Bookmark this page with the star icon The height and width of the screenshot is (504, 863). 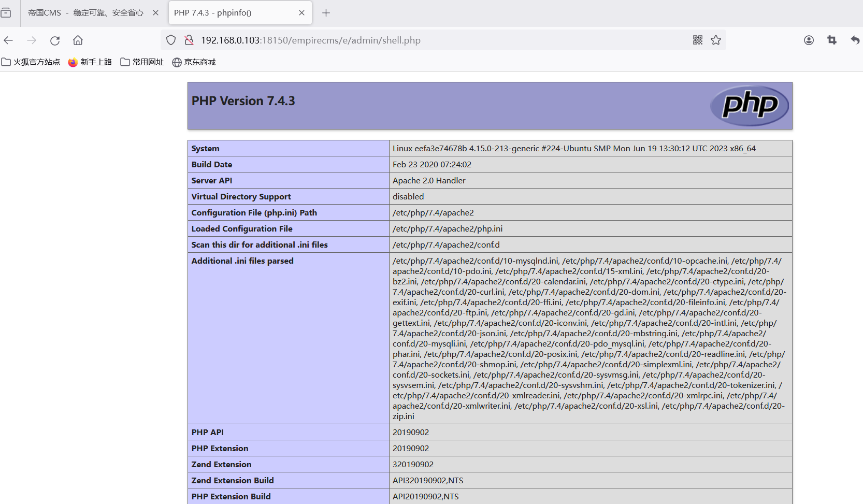[716, 40]
